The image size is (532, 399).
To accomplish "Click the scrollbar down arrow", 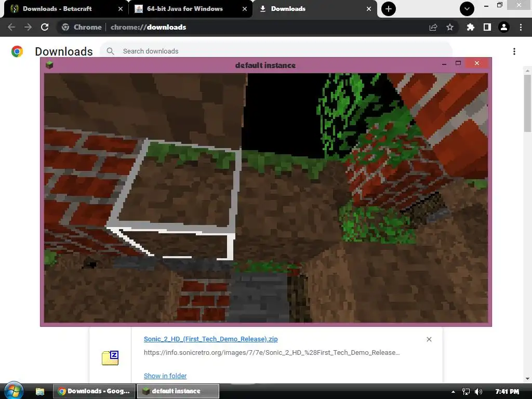I will tap(527, 379).
